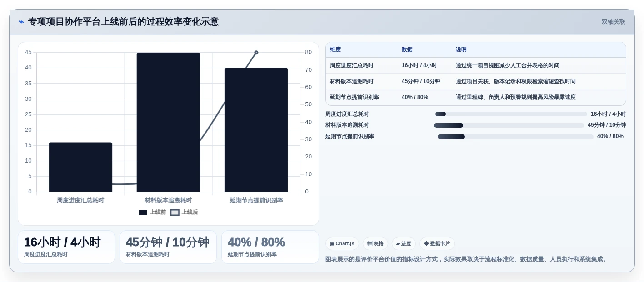This screenshot has width=644, height=282.
Task: Click right axis tick 80
Action: pyautogui.click(x=309, y=52)
